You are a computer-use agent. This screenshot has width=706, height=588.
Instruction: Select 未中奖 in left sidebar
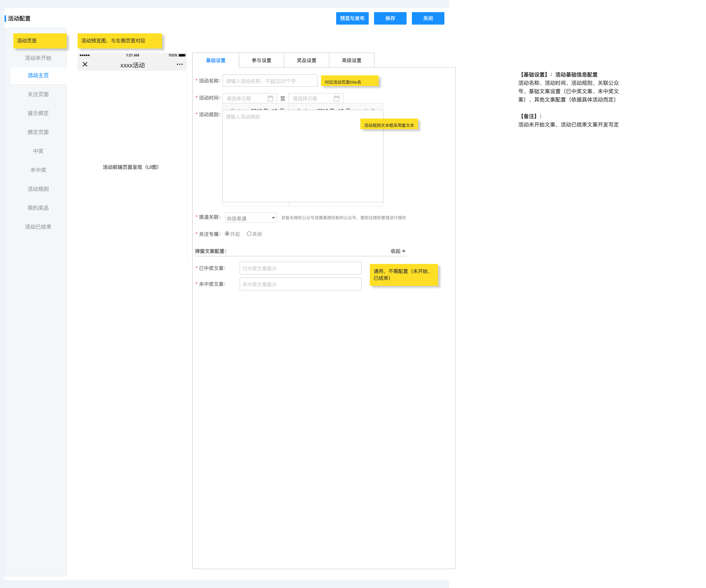38,170
